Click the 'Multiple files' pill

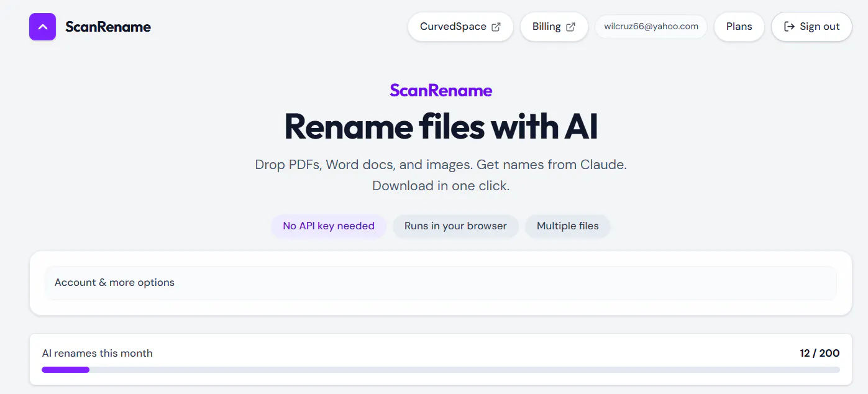[x=568, y=226]
